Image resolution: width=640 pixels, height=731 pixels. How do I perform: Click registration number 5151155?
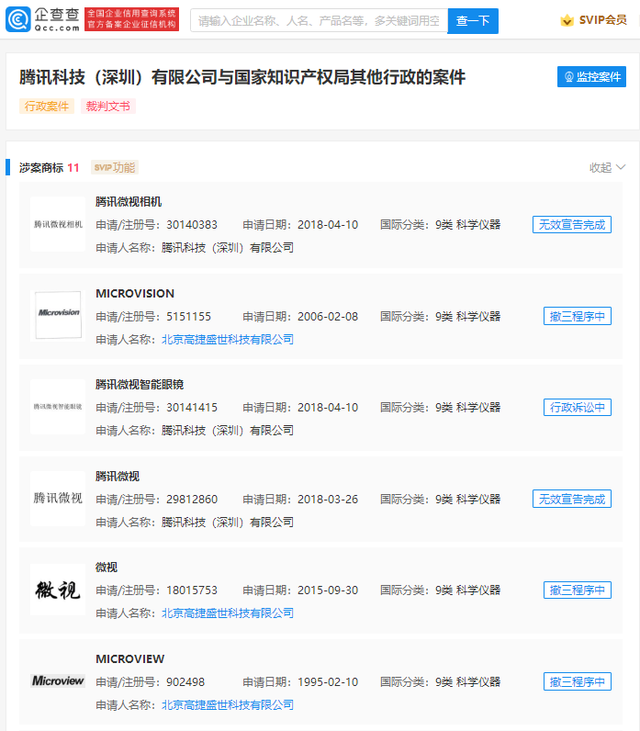(189, 317)
